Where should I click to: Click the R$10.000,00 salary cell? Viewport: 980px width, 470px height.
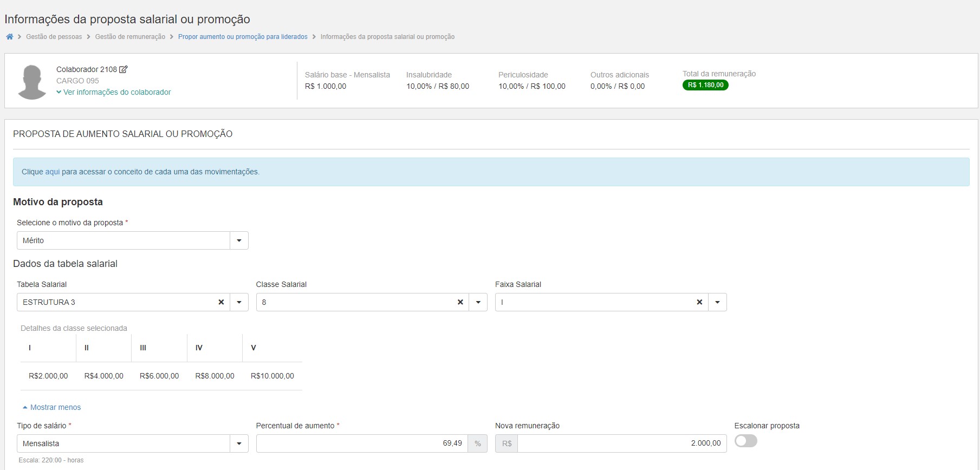[272, 376]
